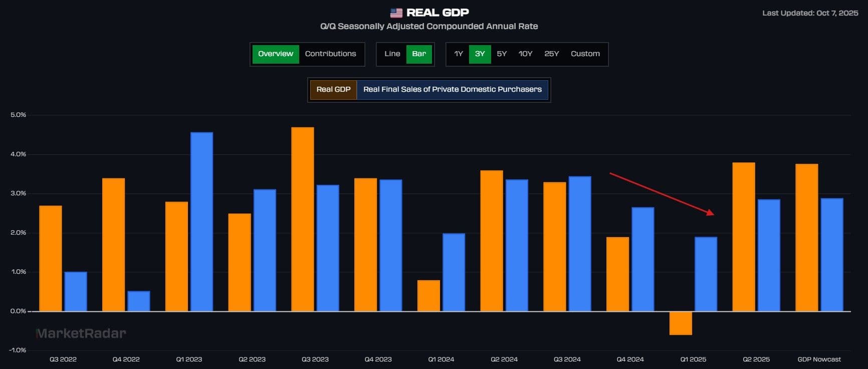This screenshot has width=868, height=369.
Task: Pick the 25Y time range
Action: pyautogui.click(x=551, y=54)
